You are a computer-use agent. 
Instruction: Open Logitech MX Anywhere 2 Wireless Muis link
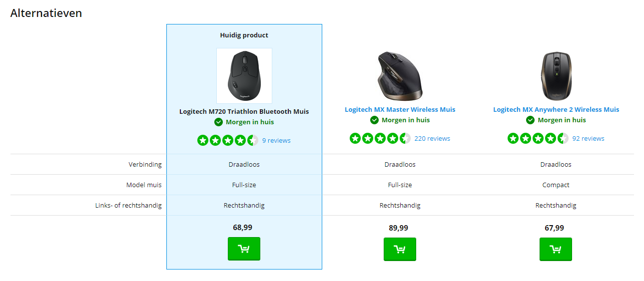(556, 109)
